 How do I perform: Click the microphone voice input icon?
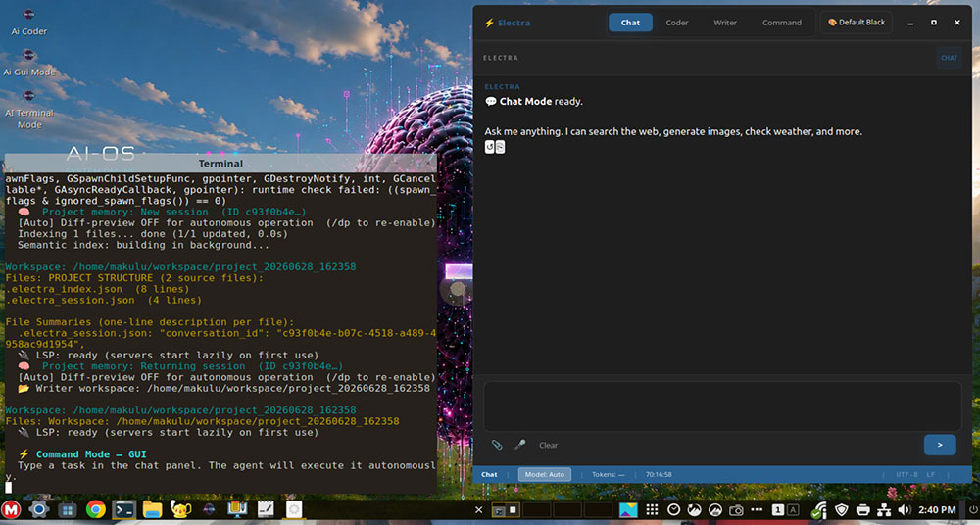[520, 445]
